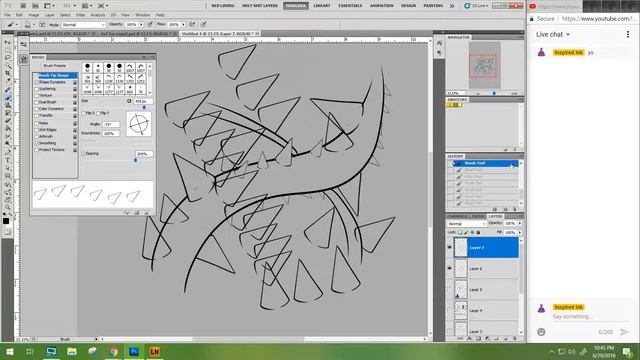Enable the Scattering checkbox
The height and width of the screenshot is (360, 640).
pos(36,89)
